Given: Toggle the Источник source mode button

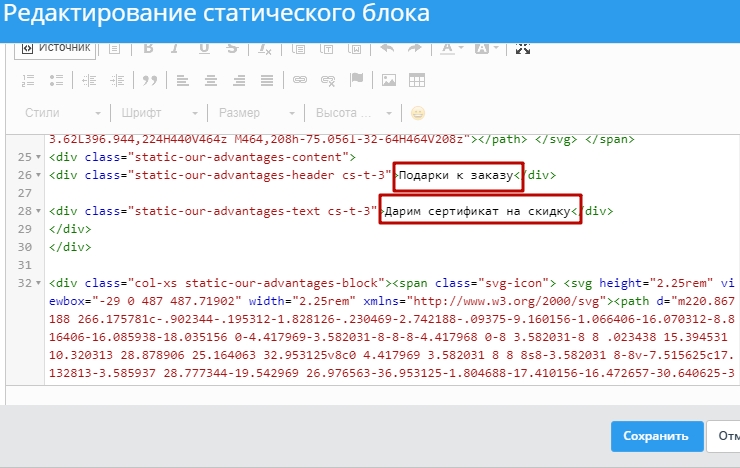Looking at the screenshot, I should click(x=57, y=48).
